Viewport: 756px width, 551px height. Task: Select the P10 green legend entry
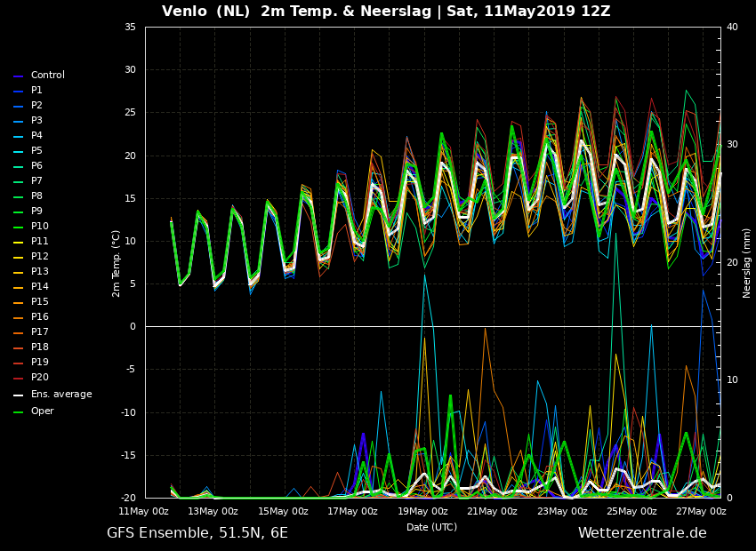40,226
